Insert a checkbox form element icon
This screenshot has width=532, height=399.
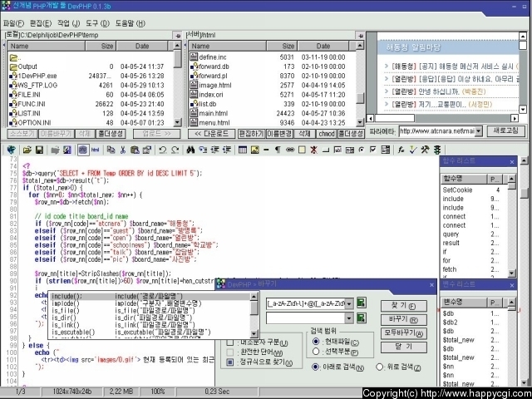tap(373, 150)
